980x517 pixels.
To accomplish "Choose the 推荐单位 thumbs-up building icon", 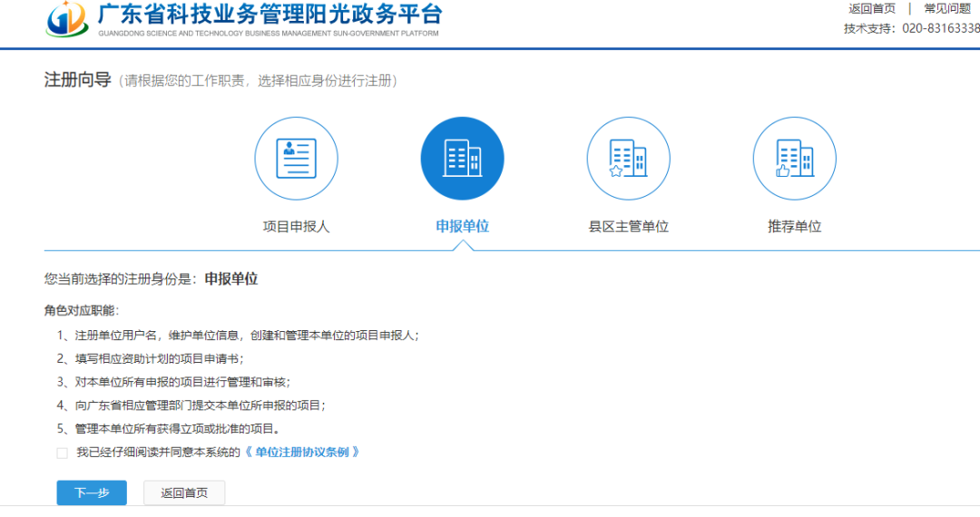I will [794, 159].
